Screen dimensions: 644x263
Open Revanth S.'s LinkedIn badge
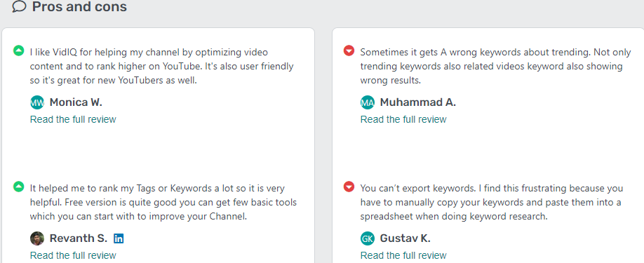[119, 238]
